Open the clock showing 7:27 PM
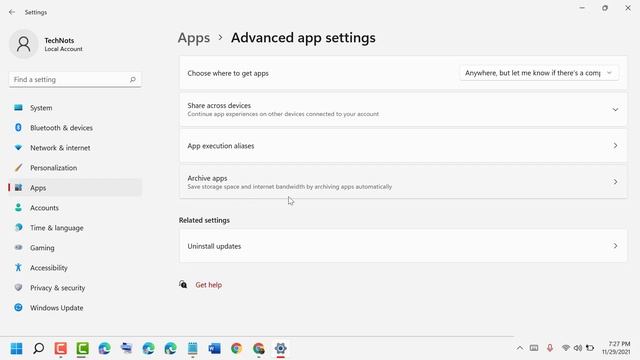The width and height of the screenshot is (640, 360). click(616, 348)
